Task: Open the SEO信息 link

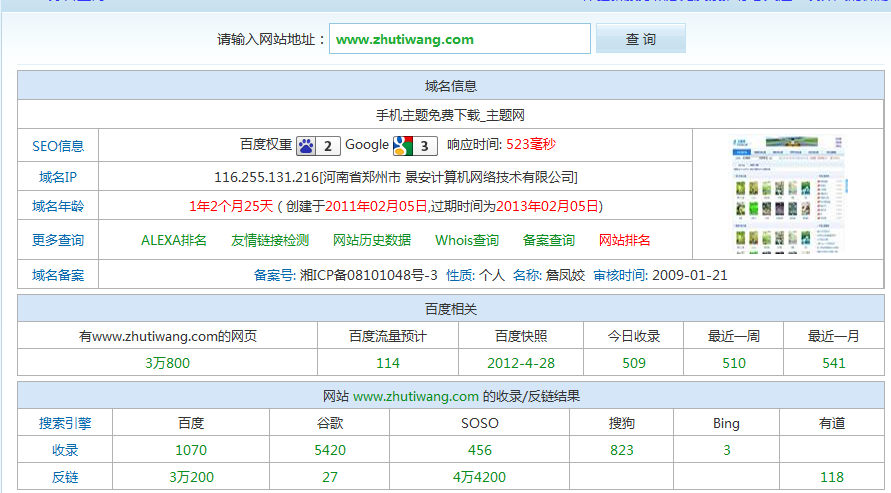Action: coord(58,146)
